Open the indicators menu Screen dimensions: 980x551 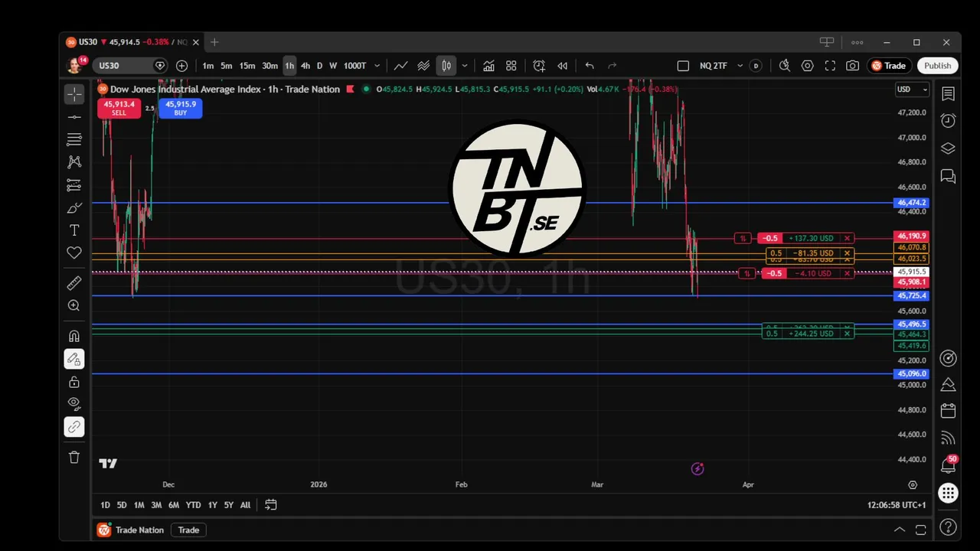pos(488,66)
